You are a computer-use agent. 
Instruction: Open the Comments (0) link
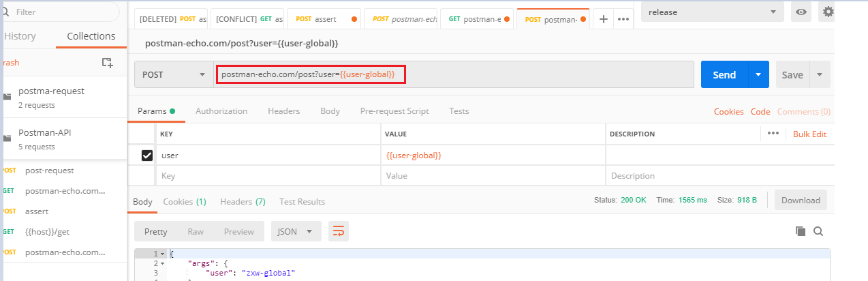tap(804, 112)
